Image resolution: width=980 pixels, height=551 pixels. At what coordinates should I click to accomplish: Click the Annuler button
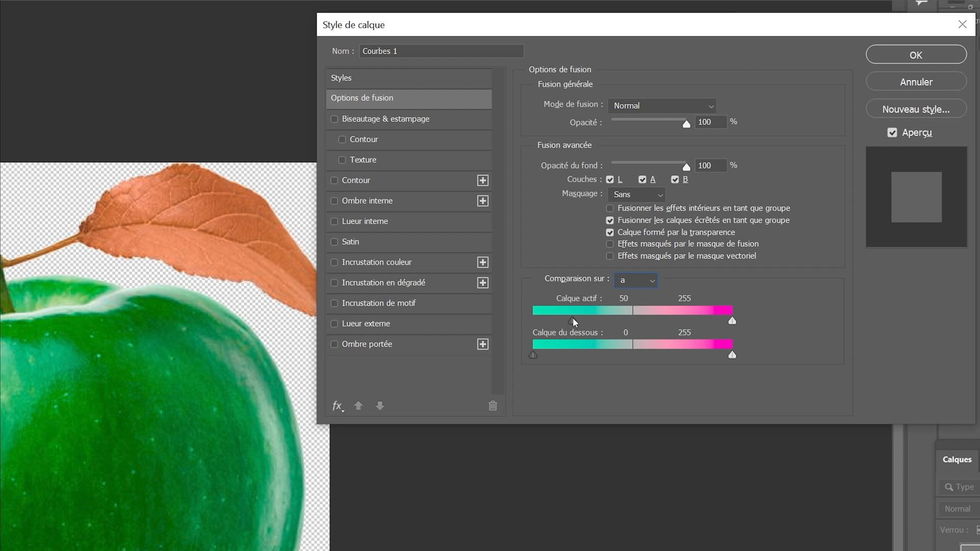(916, 82)
